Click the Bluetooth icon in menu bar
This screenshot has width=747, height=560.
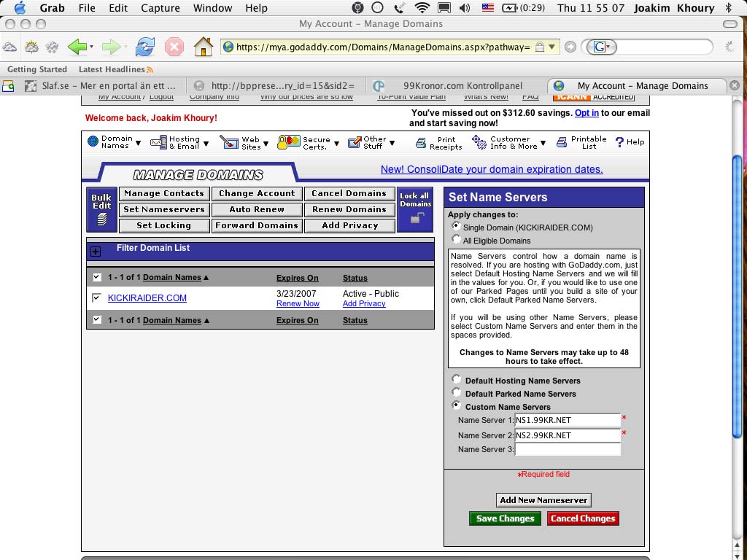729,7
